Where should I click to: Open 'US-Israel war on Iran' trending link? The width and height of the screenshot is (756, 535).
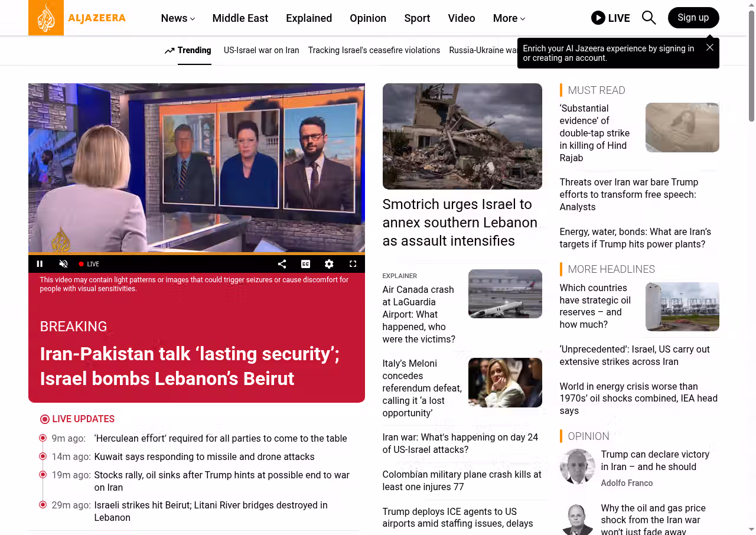[x=261, y=50]
